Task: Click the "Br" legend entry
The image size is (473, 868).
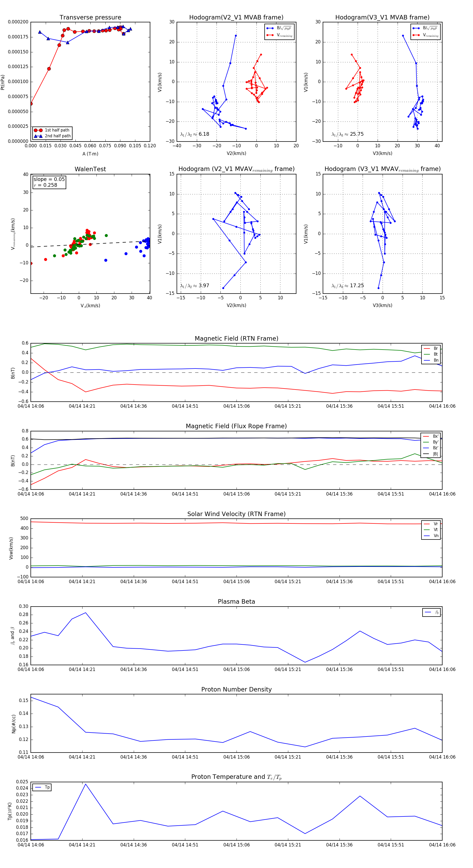Action: (x=431, y=349)
